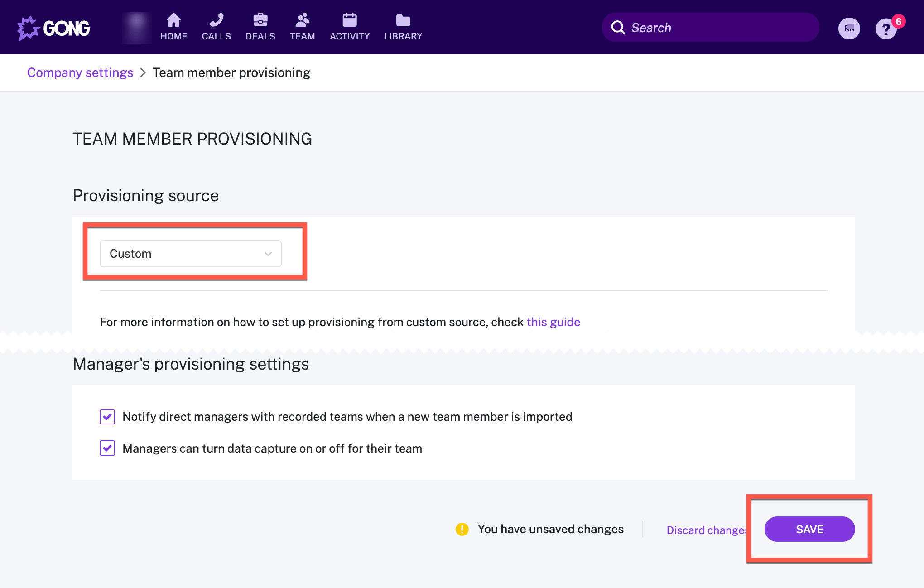The image size is (924, 588).
Task: Select the DEALS menu label
Action: pos(260,36)
